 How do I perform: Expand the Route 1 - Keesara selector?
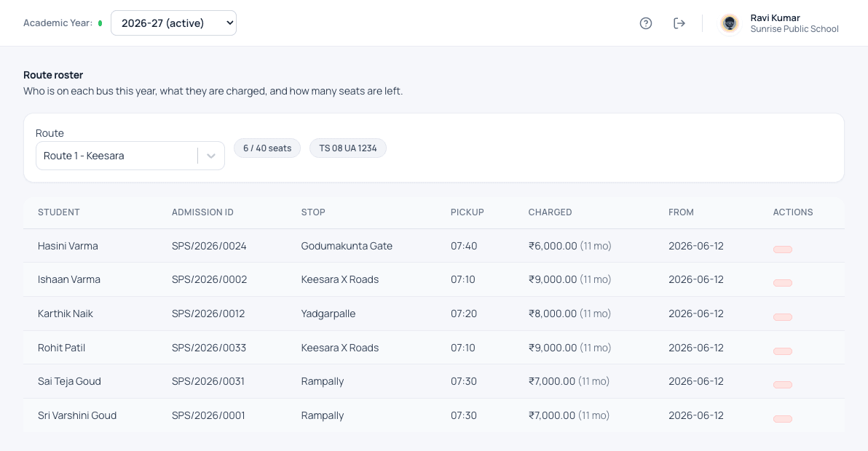(x=130, y=156)
